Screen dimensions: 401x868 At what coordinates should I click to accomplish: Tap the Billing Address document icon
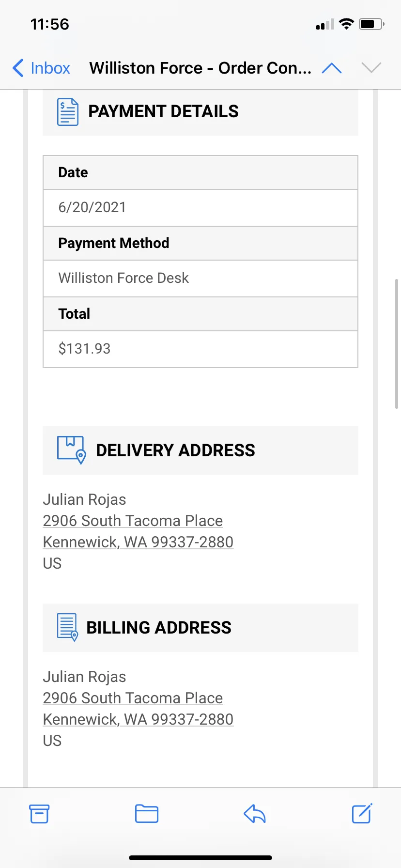click(67, 627)
